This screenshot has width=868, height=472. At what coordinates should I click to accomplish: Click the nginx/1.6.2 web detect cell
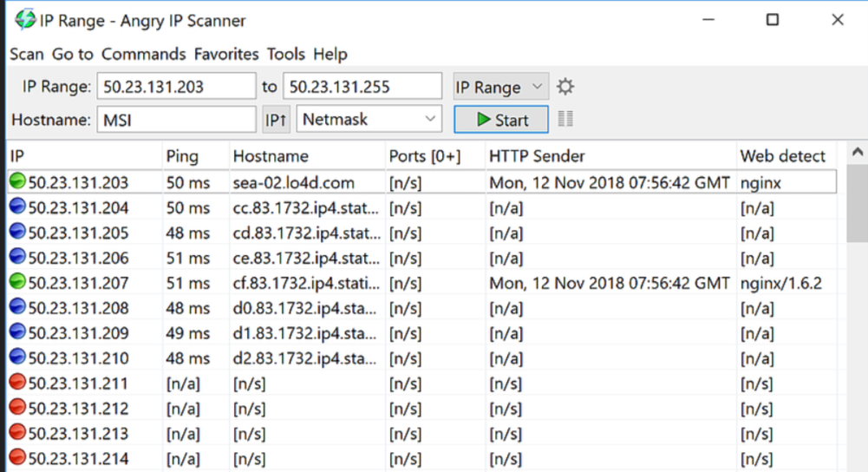point(781,284)
